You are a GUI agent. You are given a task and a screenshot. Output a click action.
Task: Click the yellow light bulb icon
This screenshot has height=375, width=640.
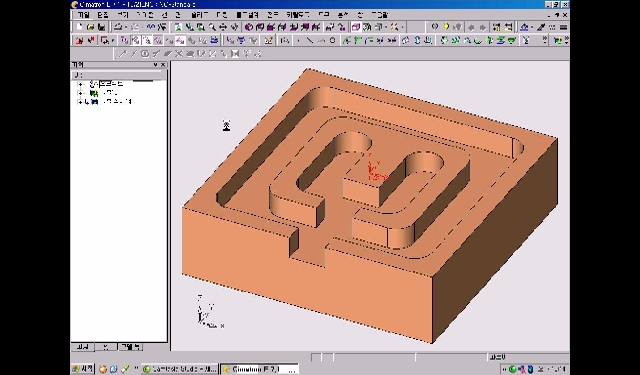coord(446,27)
